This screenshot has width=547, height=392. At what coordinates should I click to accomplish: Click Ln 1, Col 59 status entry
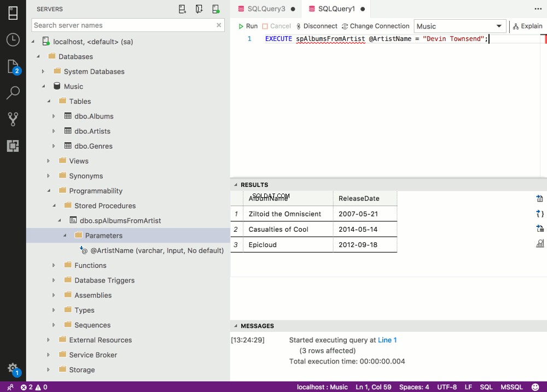click(x=373, y=387)
